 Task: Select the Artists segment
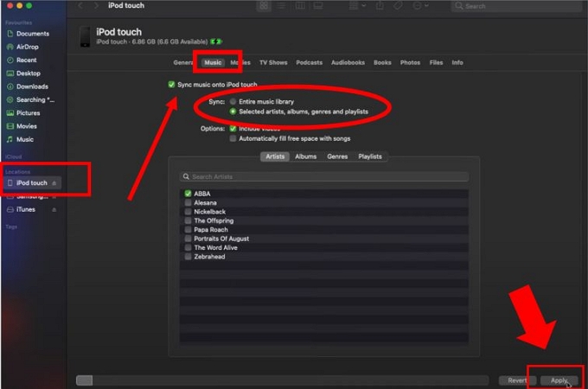[x=275, y=156]
